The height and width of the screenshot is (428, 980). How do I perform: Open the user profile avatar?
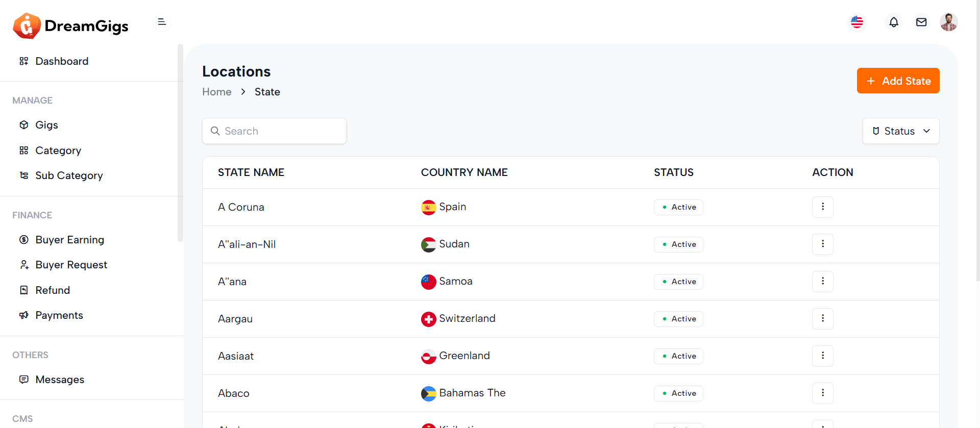948,22
